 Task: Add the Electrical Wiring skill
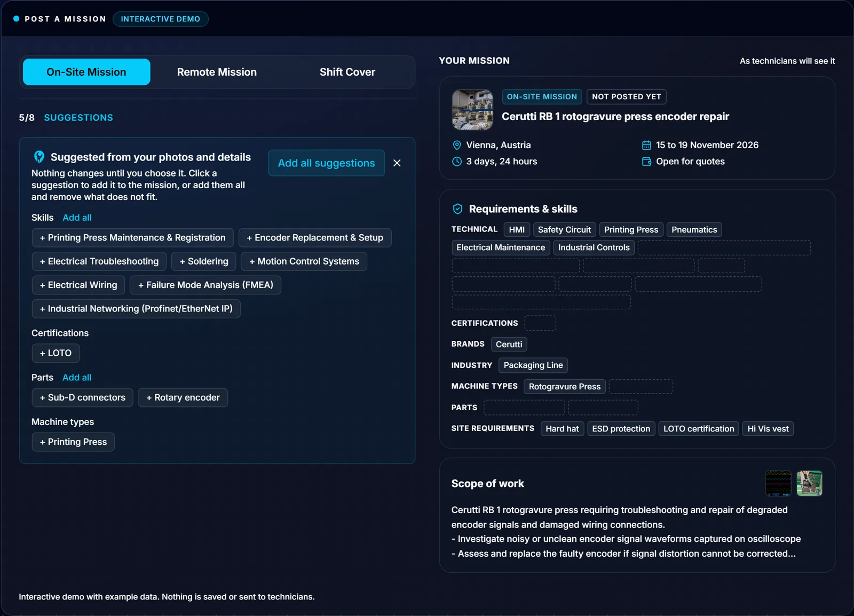[78, 285]
